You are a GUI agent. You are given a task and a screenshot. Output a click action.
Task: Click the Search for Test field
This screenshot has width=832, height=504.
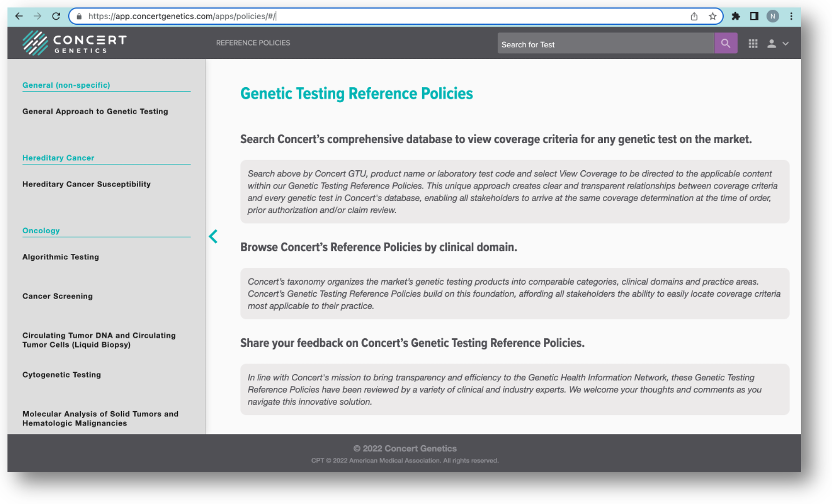[606, 43]
